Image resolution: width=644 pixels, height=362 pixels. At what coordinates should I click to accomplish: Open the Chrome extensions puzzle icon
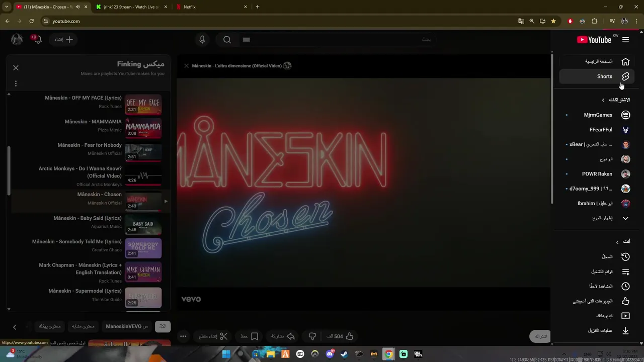point(595,21)
